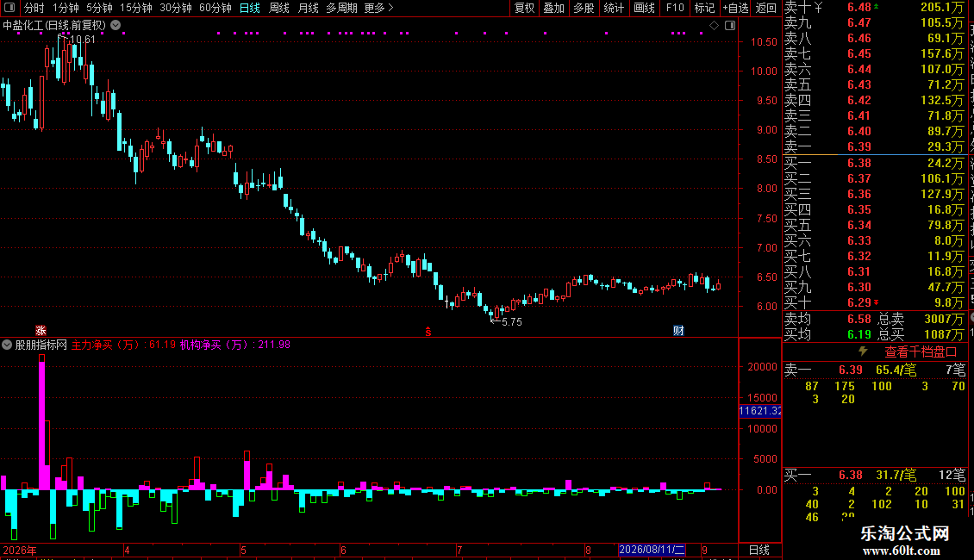Expand the 更多 period options

378,8
